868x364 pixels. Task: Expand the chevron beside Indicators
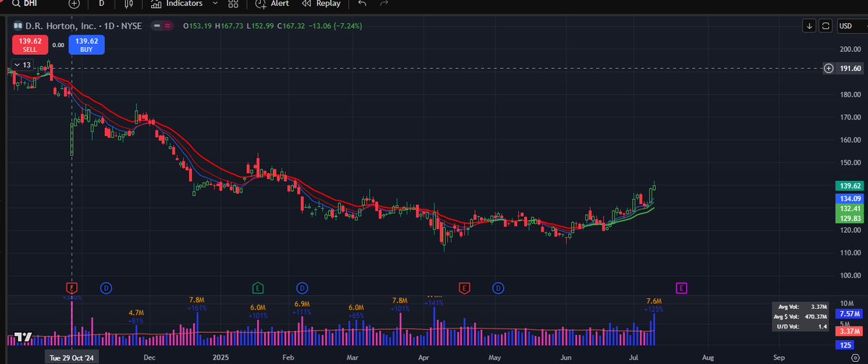(215, 4)
